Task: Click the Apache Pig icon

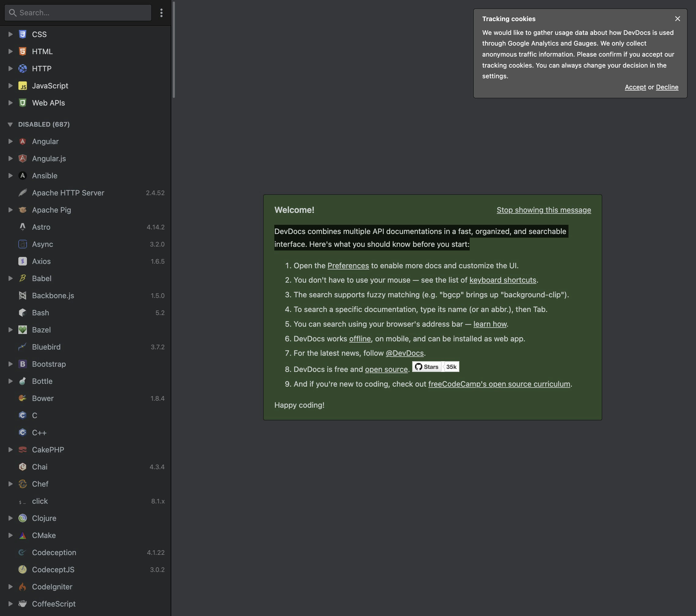Action: [x=22, y=210]
